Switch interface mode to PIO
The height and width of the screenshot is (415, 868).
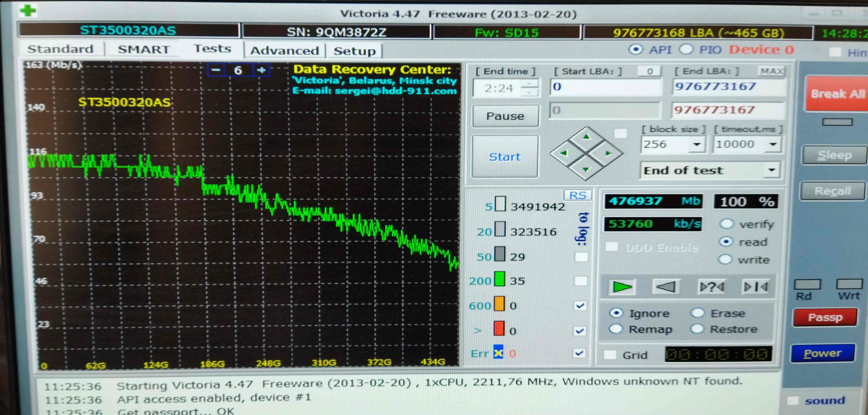tap(686, 50)
